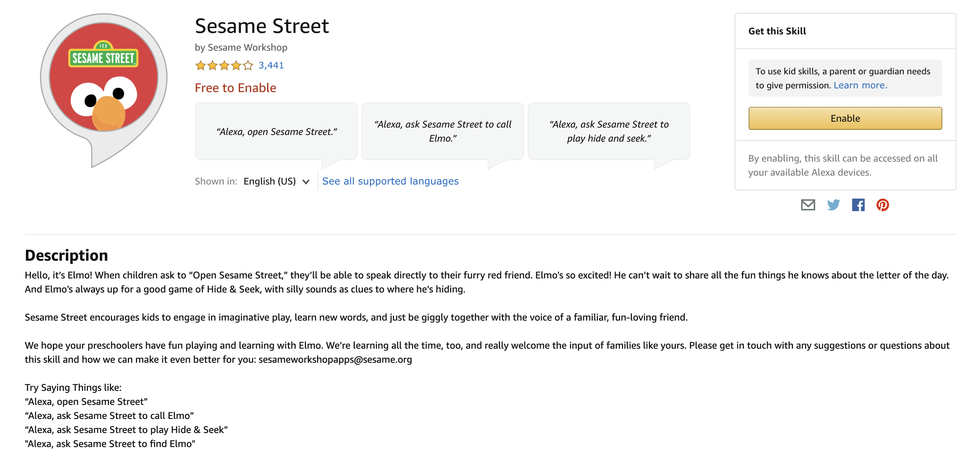The height and width of the screenshot is (460, 980).
Task: Share the skill on Twitter
Action: click(833, 205)
